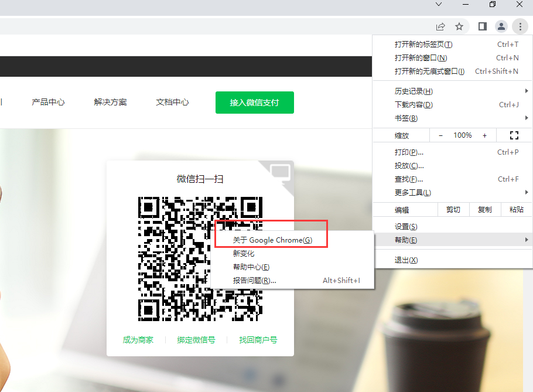Zoom out with the minus button
The image size is (533, 392).
(440, 135)
